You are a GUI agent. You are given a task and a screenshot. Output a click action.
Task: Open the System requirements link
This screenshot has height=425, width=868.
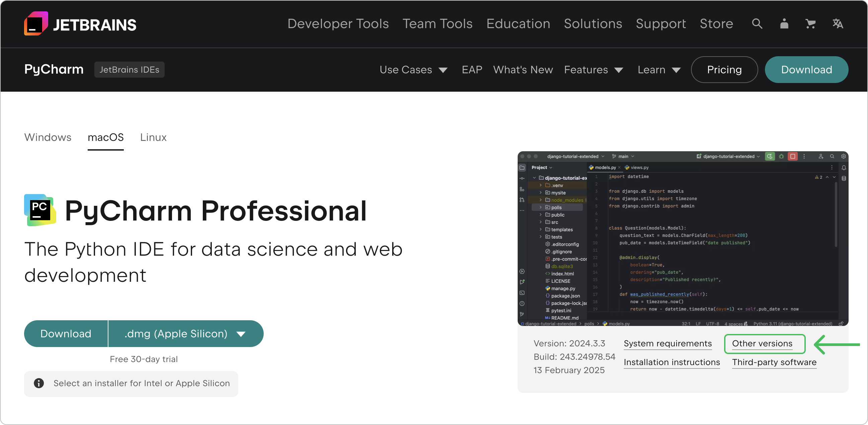click(x=668, y=343)
